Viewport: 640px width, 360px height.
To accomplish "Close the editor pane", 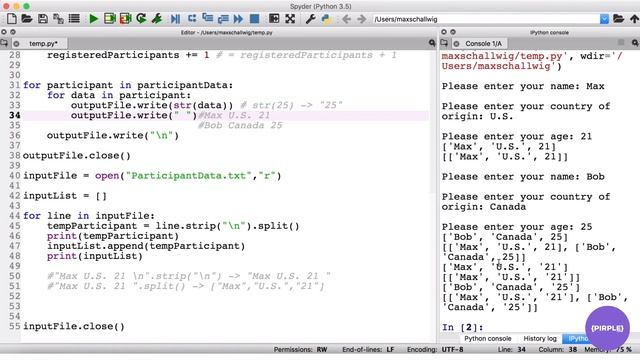I will [4, 32].
